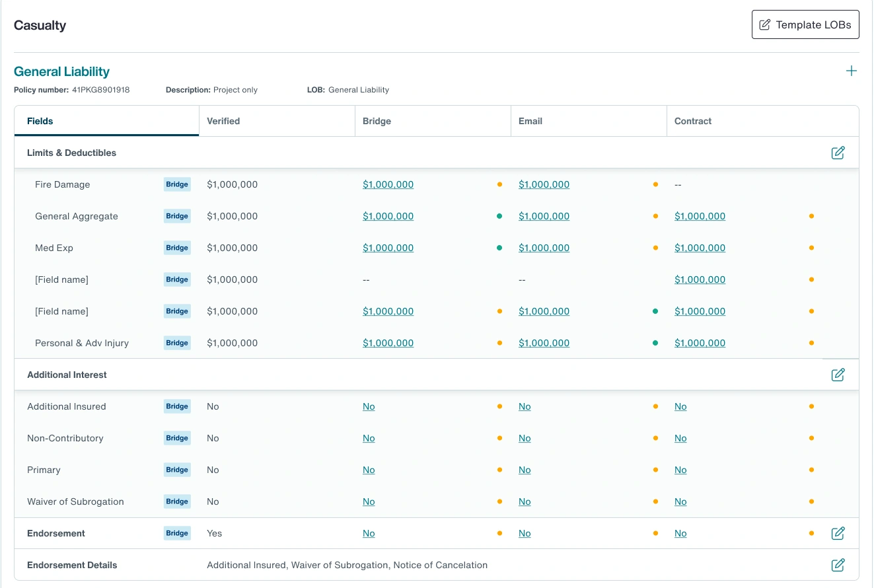Click Bridge badge in Endorsement row
Viewport: 874px width, 588px height.
(x=177, y=533)
